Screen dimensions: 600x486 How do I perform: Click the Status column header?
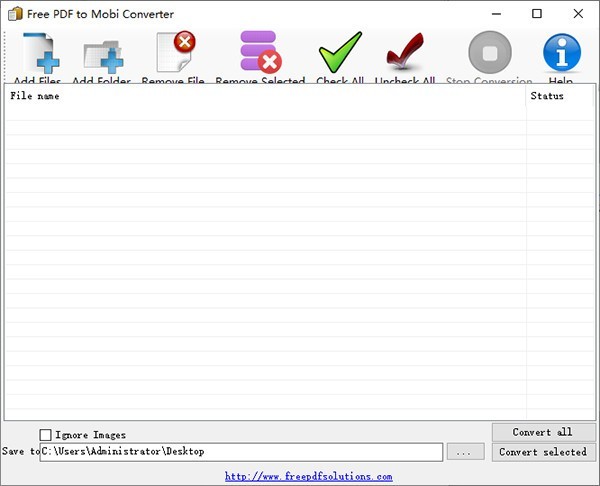pyautogui.click(x=560, y=96)
